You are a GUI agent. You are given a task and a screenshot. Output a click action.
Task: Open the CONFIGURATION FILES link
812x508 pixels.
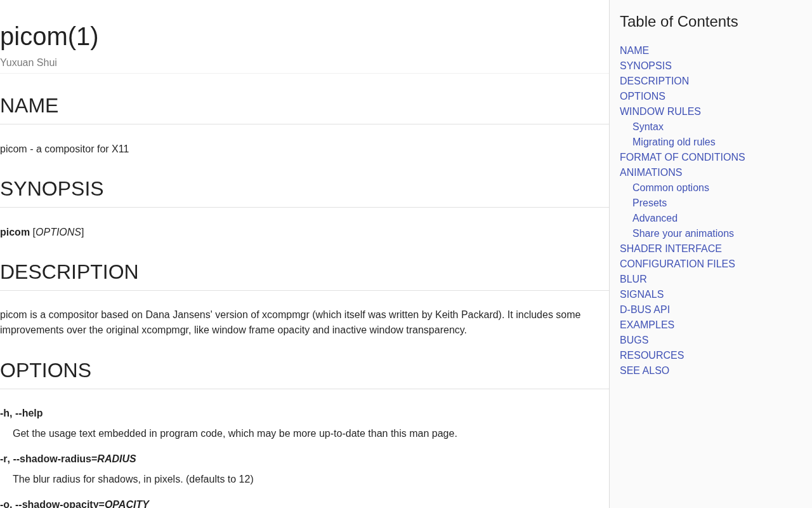[677, 264]
